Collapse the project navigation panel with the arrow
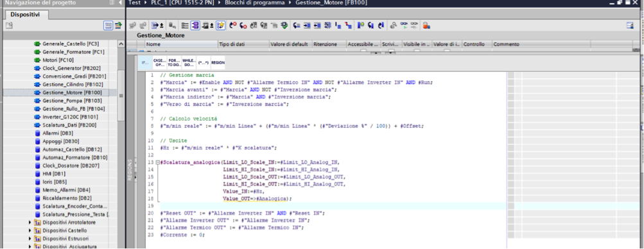The image size is (644, 249). tap(120, 3)
